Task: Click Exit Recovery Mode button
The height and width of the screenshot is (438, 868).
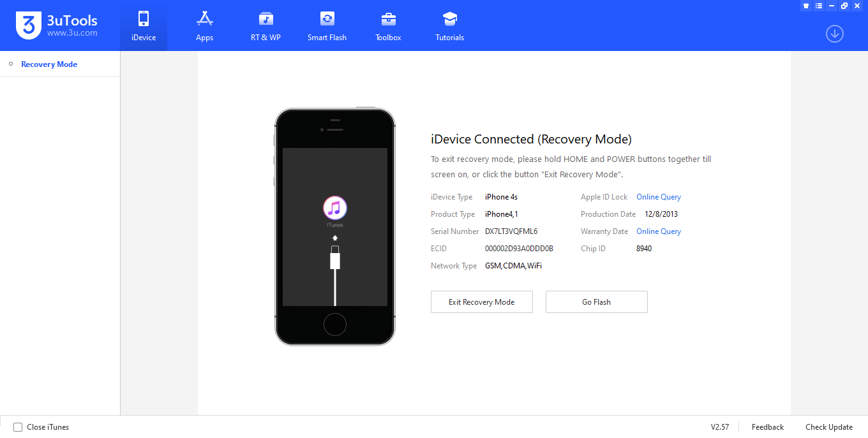Action: [482, 302]
